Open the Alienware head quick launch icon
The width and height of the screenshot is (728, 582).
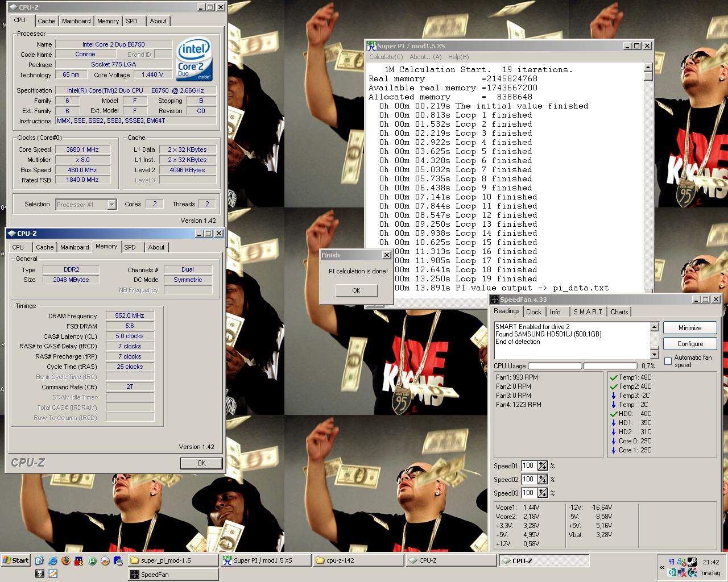40,573
